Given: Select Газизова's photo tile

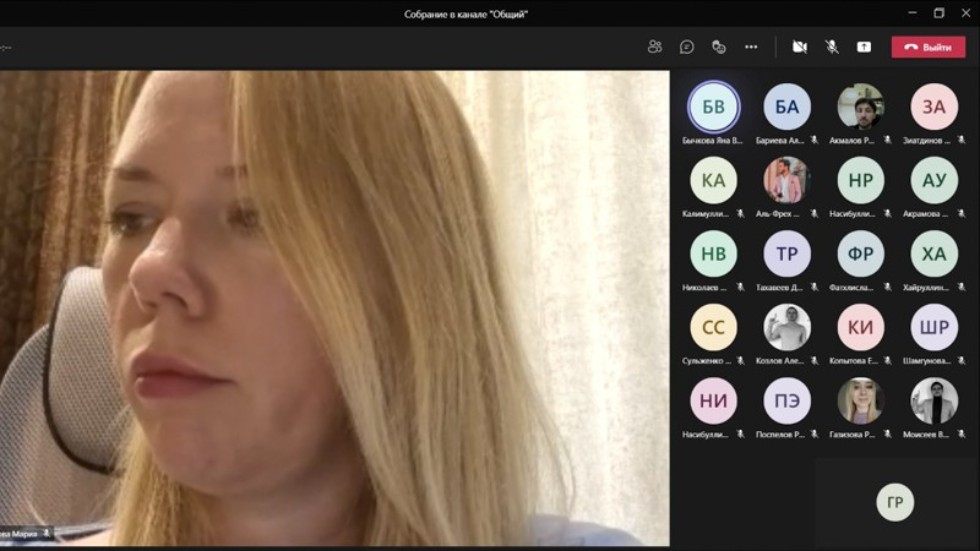Looking at the screenshot, I should click(860, 401).
